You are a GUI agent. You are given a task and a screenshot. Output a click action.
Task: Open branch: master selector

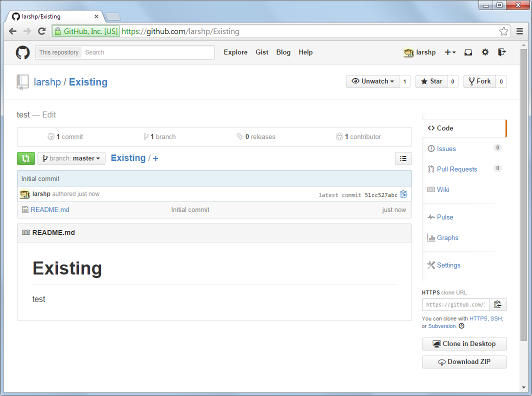point(71,158)
